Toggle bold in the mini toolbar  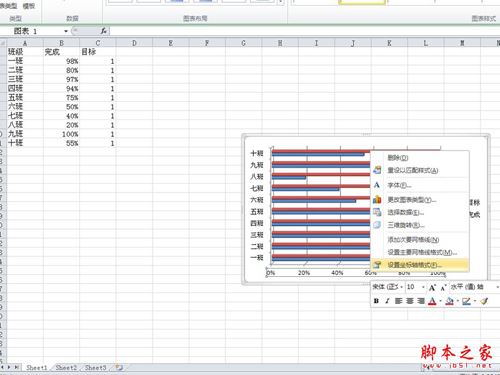[376, 301]
